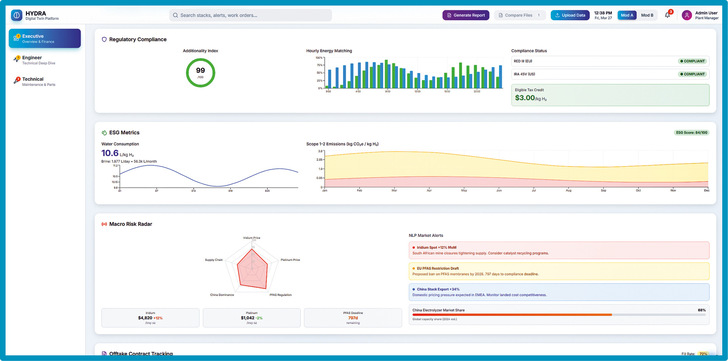Click the China Electrolyzer Market Share bar
The width and height of the screenshot is (728, 361).
click(x=559, y=315)
